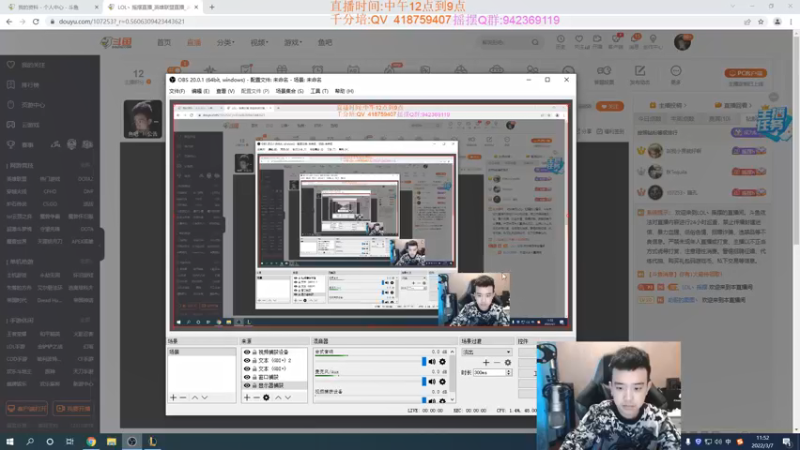Open the Windows Start menu

point(10,441)
